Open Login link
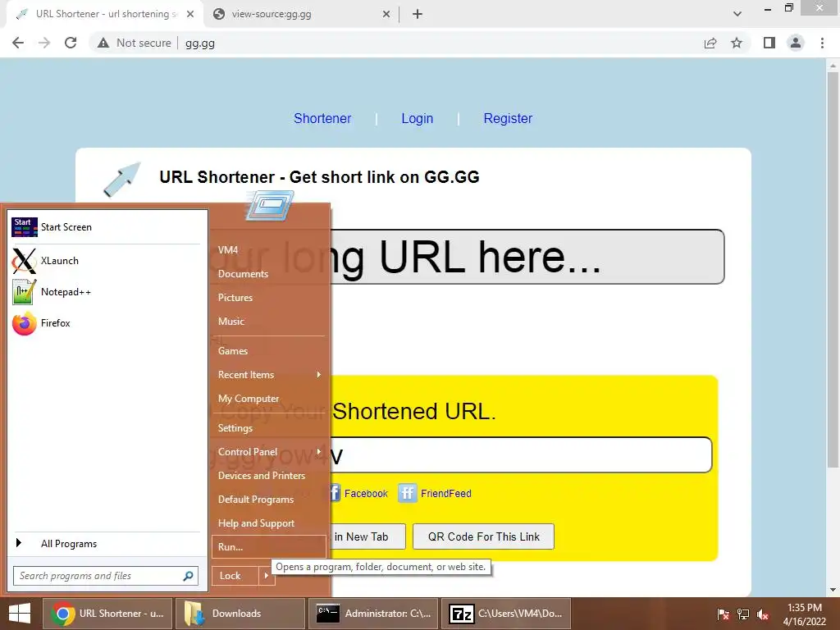 (x=418, y=118)
